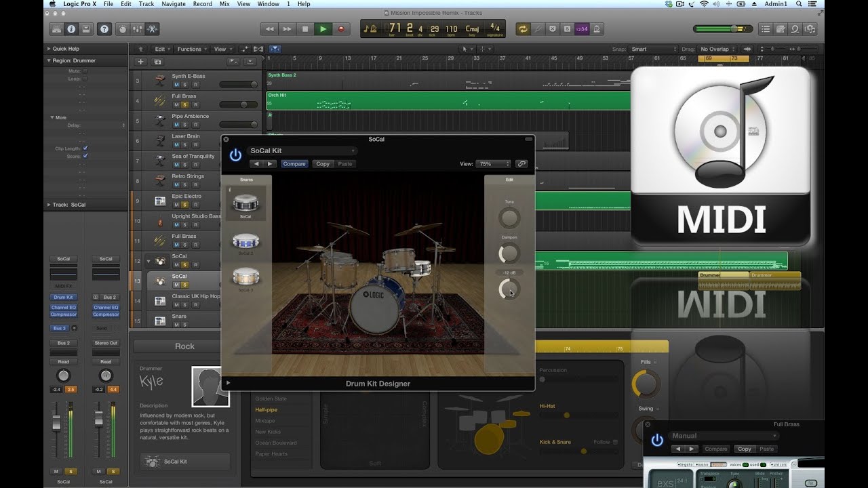Open the tracks area Edit dropdown
The image size is (868, 488).
tap(161, 49)
